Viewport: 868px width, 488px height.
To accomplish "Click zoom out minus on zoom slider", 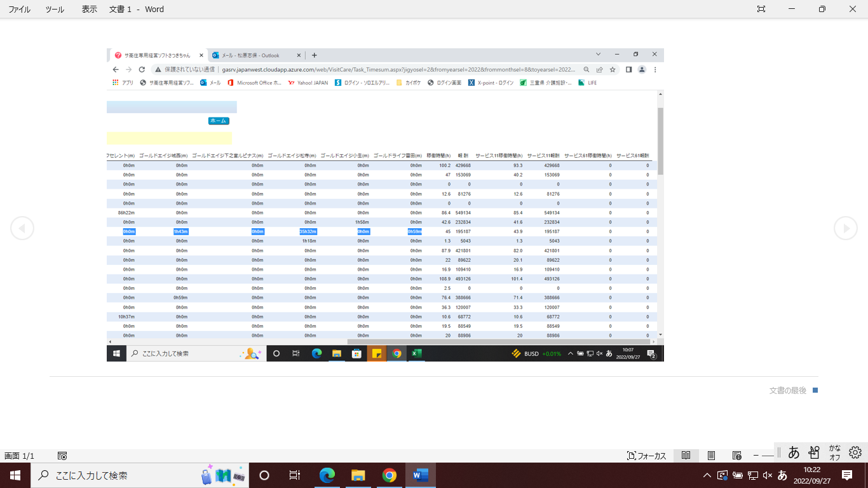I will pos(756,456).
